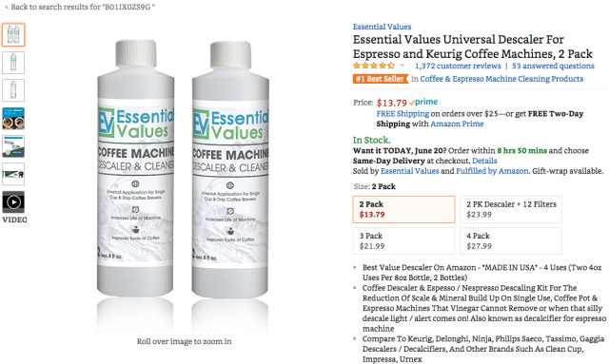This screenshot has width=609, height=364.
Task: Select the sixth thumbnail above the video
Action: pyautogui.click(x=13, y=174)
